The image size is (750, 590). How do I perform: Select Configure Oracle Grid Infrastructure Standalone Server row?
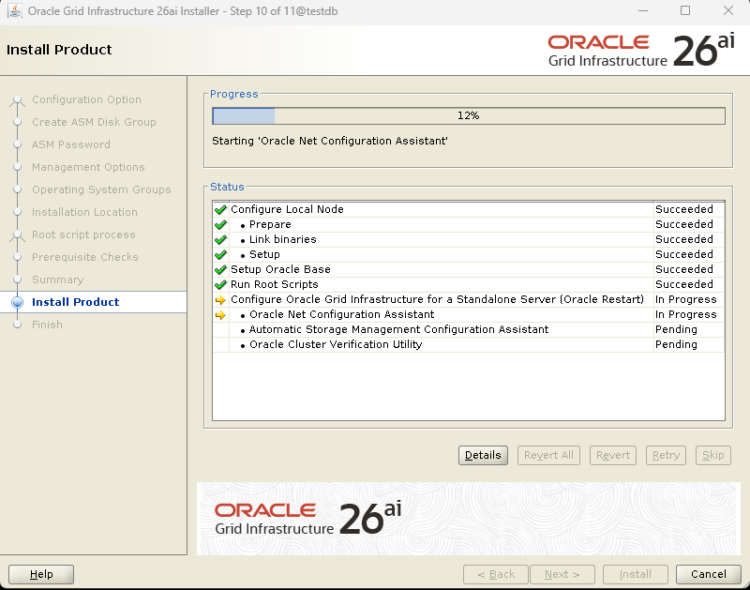tap(437, 300)
